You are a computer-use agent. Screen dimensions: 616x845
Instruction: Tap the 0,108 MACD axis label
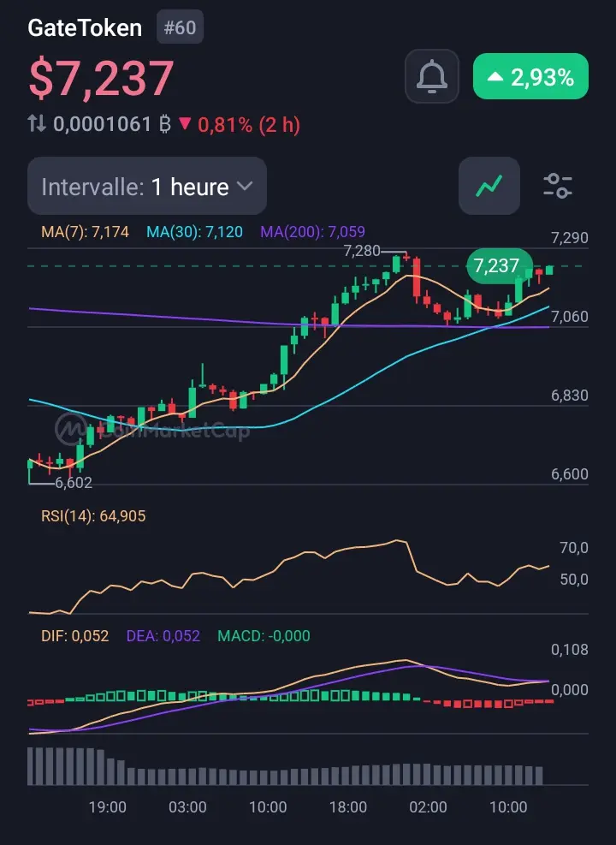(570, 650)
